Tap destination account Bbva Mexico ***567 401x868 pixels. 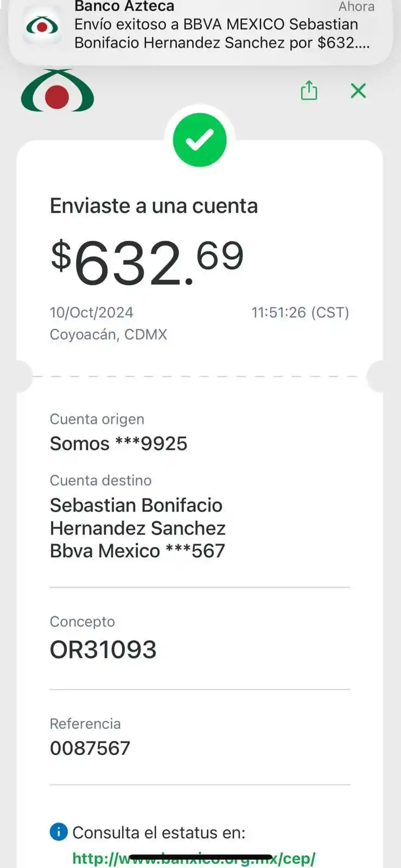click(x=137, y=551)
